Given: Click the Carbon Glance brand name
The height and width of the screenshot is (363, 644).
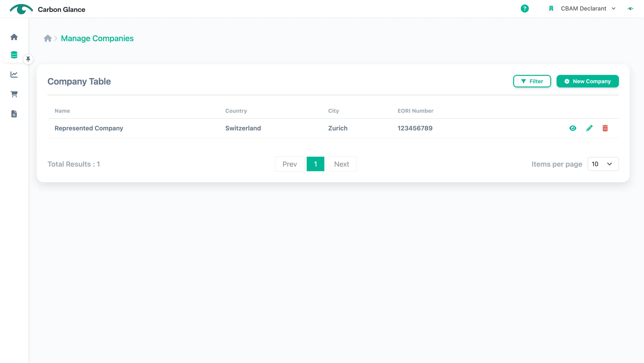Looking at the screenshot, I should click(61, 9).
